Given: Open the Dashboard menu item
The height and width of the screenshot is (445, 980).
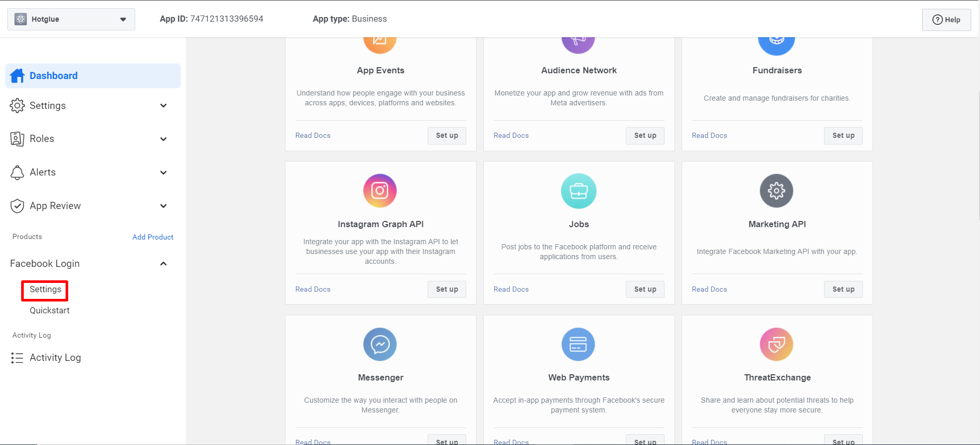Looking at the screenshot, I should pyautogui.click(x=93, y=76).
